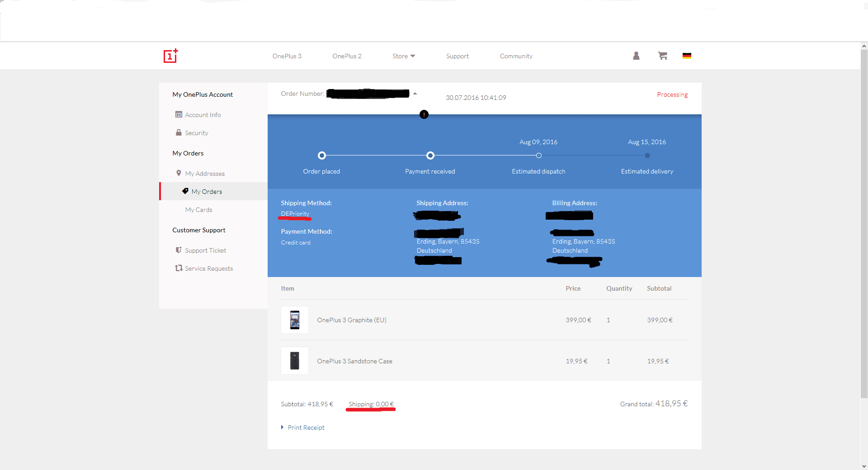Open Service Requests in sidebar
The image size is (868, 470).
(x=208, y=268)
